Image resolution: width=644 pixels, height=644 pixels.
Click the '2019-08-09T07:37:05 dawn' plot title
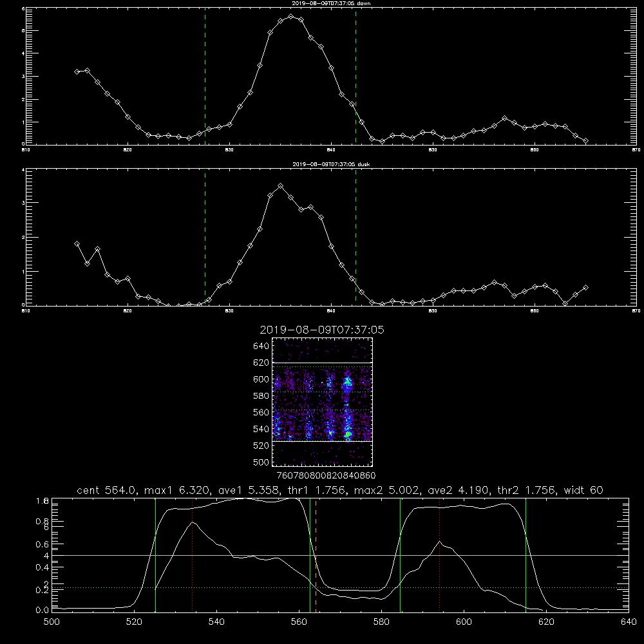point(331,3)
